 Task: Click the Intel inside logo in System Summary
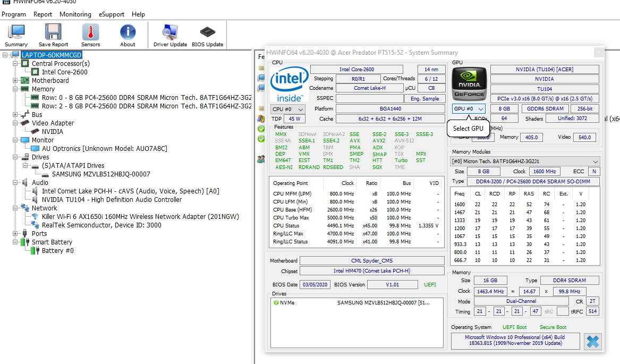point(289,84)
